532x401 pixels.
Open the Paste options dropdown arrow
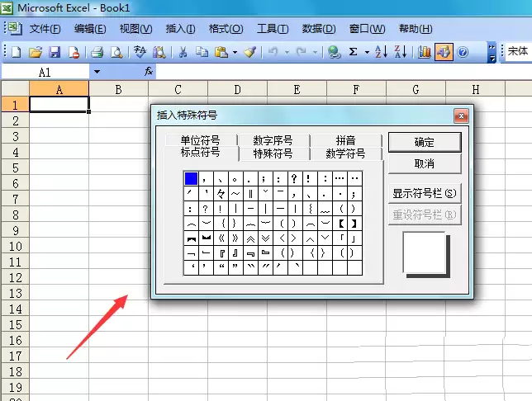[x=235, y=52]
